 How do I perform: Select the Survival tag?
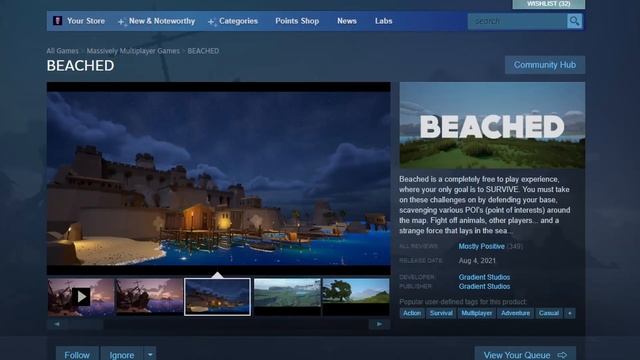click(x=441, y=313)
